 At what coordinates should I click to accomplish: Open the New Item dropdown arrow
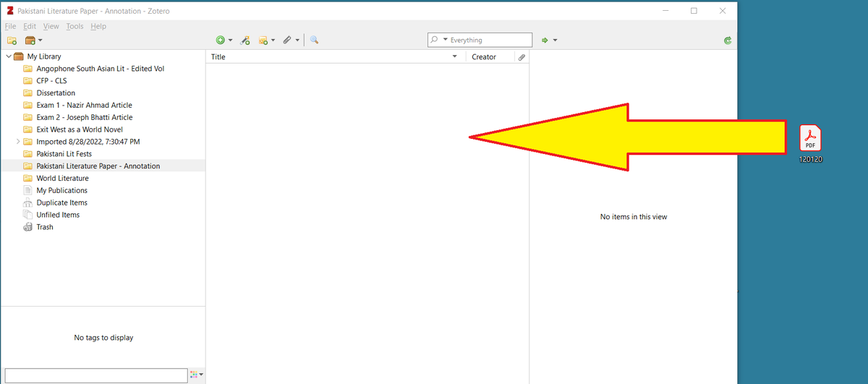pos(230,40)
